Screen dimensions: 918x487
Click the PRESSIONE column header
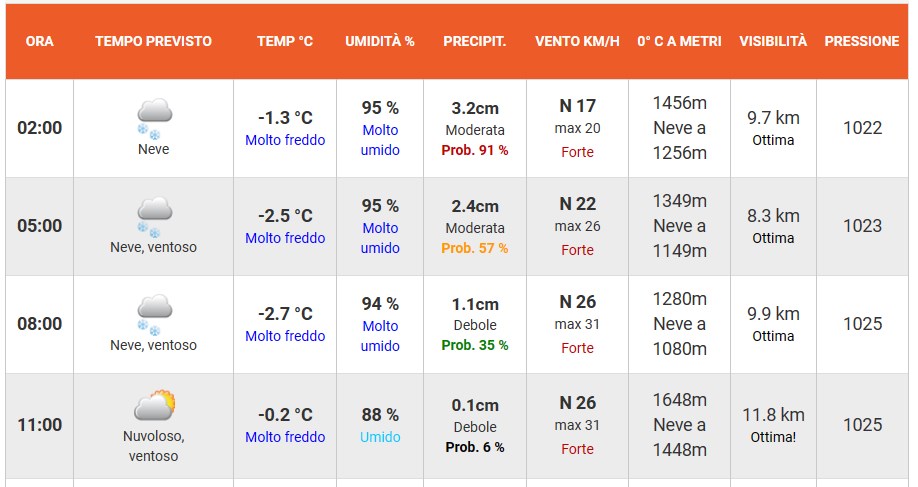click(x=862, y=41)
